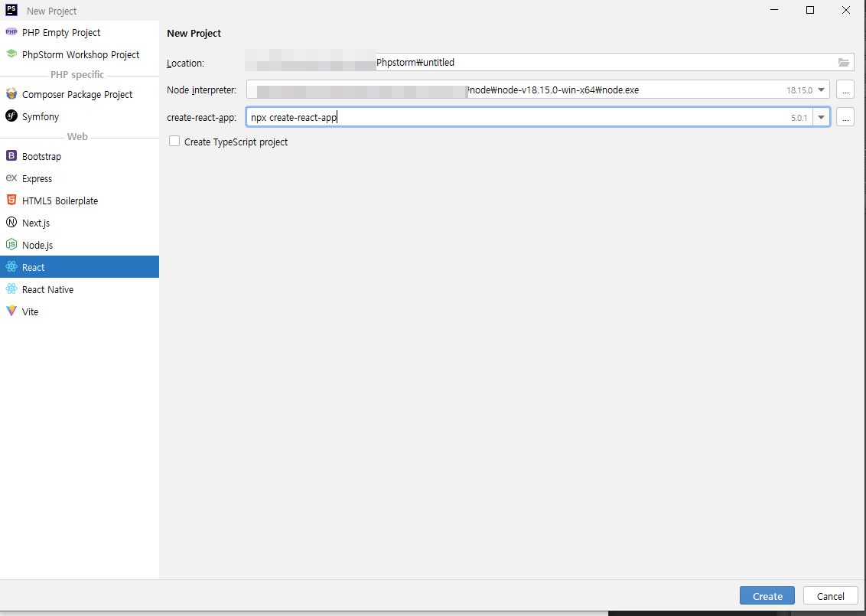Expand the create-react-app dropdown arrow
Screen dimensions: 866x616
pos(822,118)
